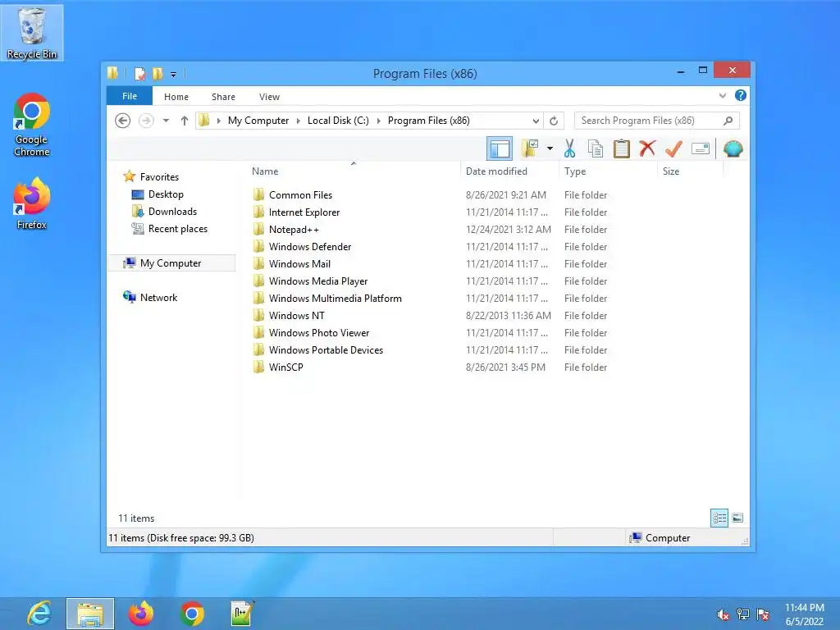The width and height of the screenshot is (840, 630).
Task: Open the folder options dropdown arrow
Action: [550, 148]
